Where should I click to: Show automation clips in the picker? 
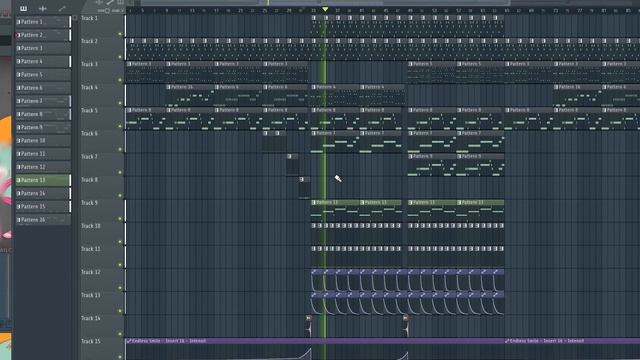click(x=62, y=8)
